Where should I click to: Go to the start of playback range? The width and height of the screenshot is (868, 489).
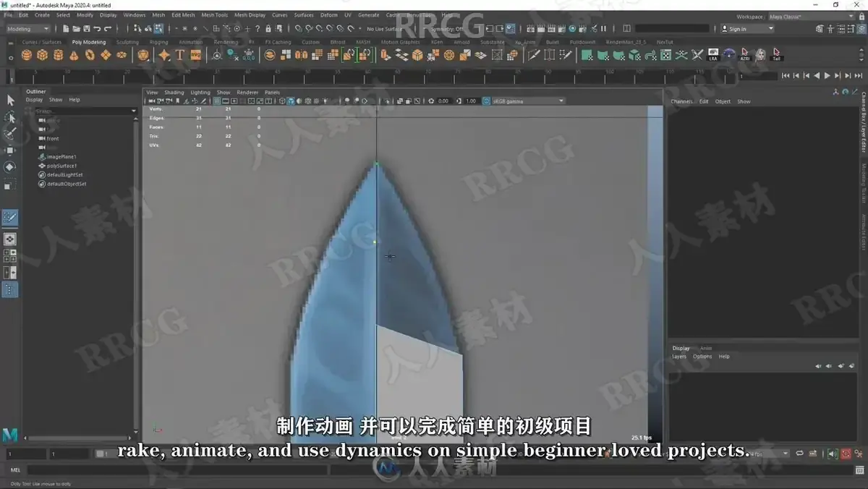coord(786,75)
